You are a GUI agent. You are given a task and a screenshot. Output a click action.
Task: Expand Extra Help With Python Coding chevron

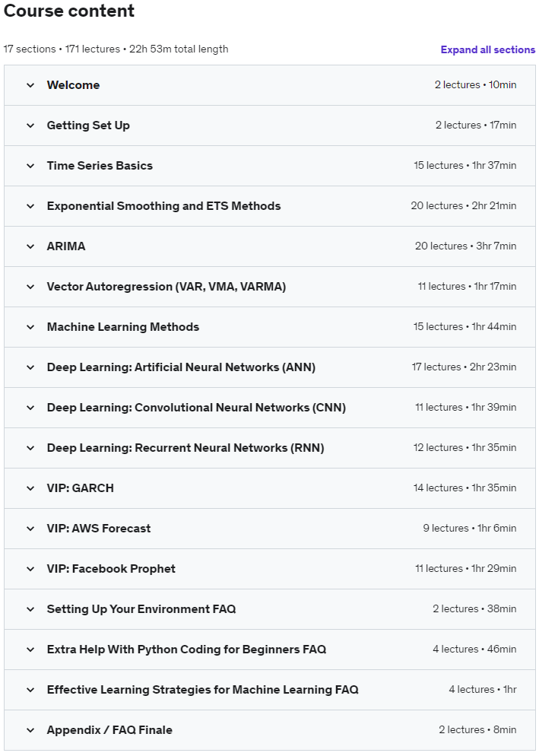pos(30,650)
